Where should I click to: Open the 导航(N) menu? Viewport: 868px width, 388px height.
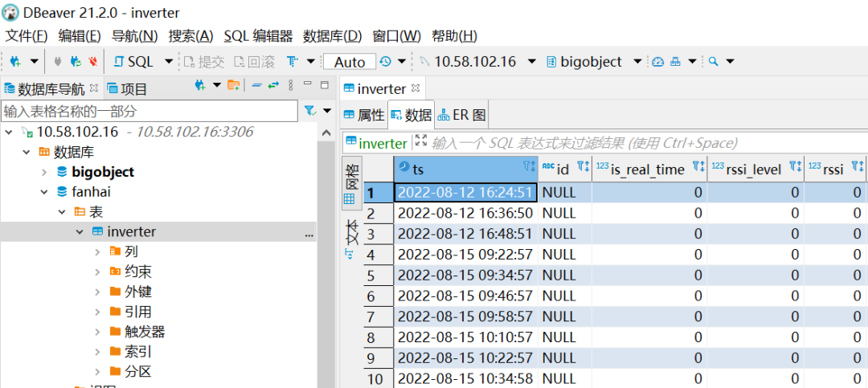134,36
